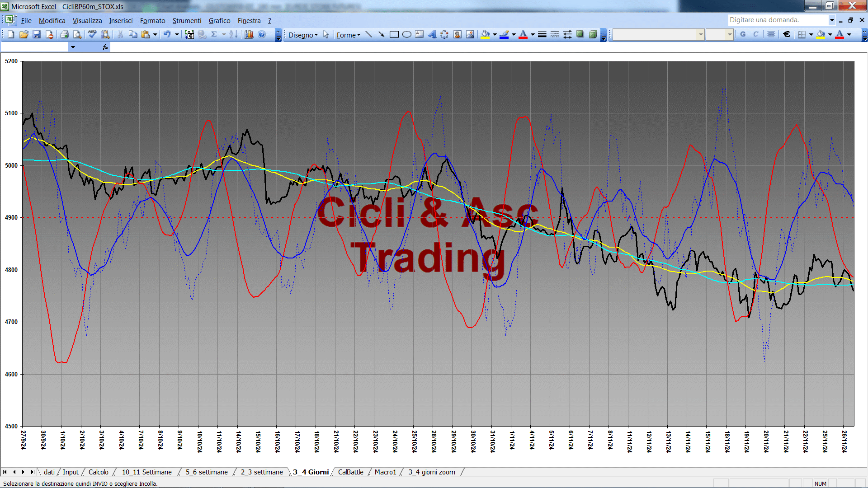
Task: Expand AutoSum functions dropdown arrow
Action: pyautogui.click(x=224, y=34)
